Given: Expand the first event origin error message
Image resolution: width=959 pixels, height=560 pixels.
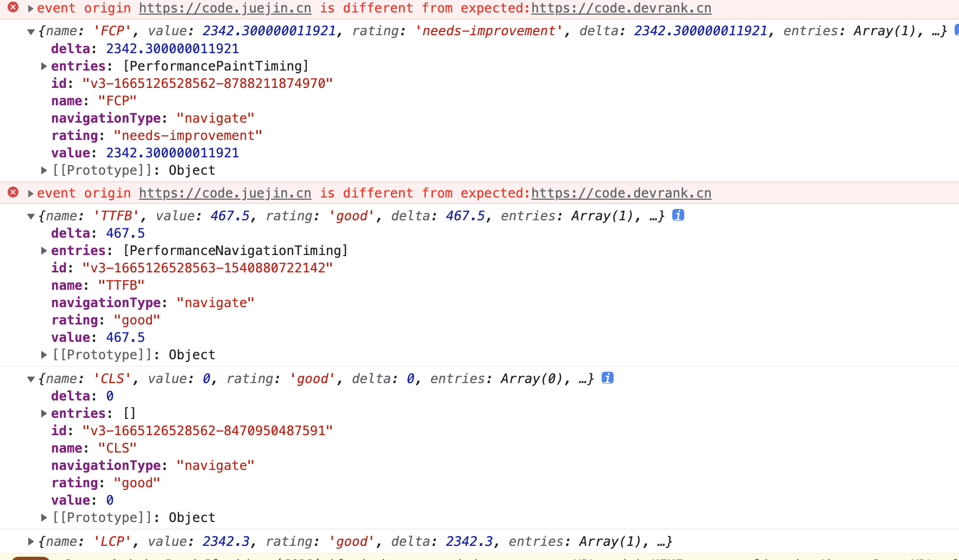Looking at the screenshot, I should point(31,9).
